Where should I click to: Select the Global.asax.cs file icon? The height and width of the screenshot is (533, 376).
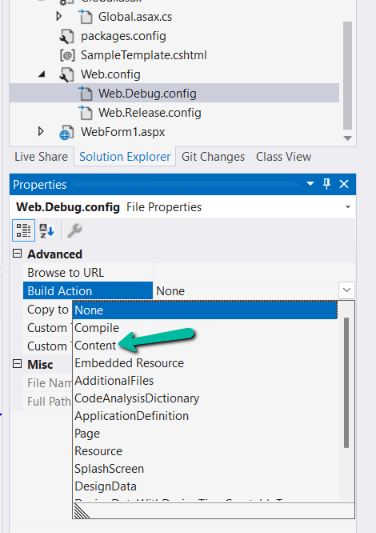pos(85,17)
